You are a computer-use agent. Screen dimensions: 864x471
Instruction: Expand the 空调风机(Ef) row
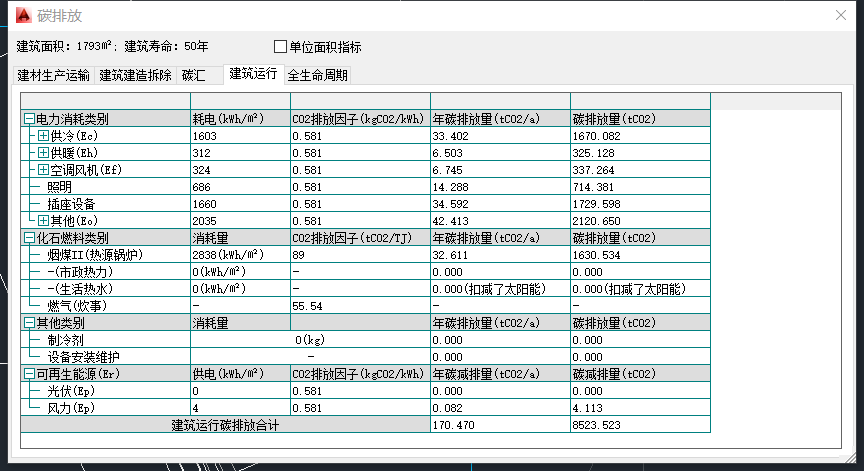pyautogui.click(x=43, y=170)
